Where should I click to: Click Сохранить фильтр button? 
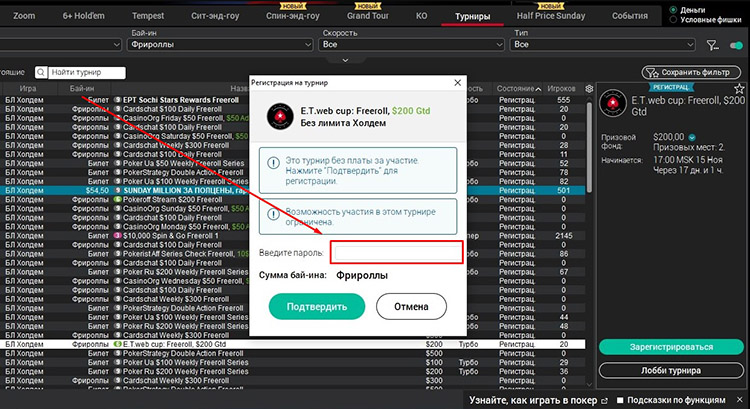pos(691,73)
